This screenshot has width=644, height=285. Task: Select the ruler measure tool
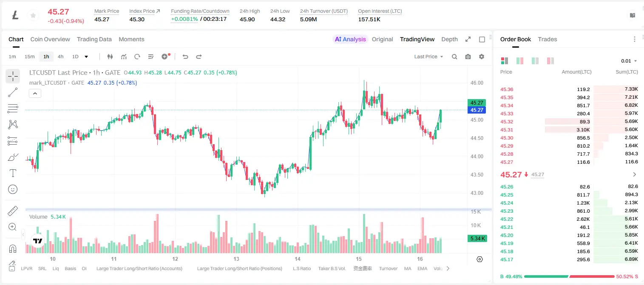13,211
